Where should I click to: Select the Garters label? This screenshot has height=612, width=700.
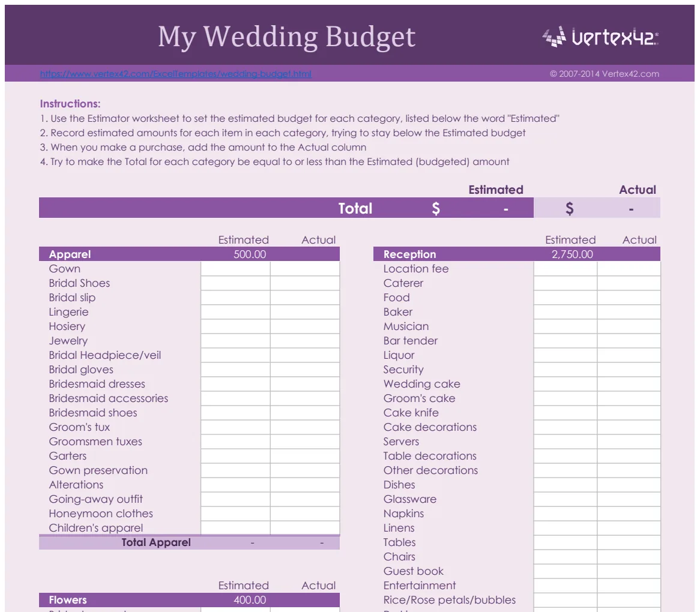68,456
